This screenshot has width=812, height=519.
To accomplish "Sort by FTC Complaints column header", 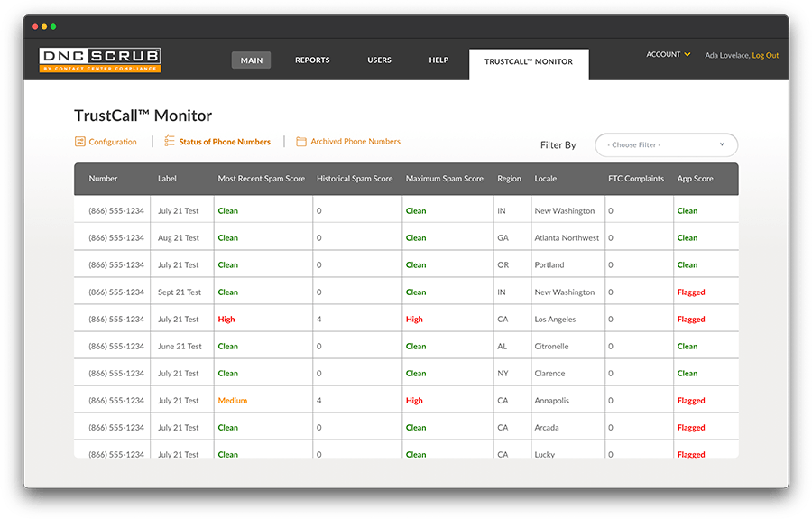I will tap(636, 178).
